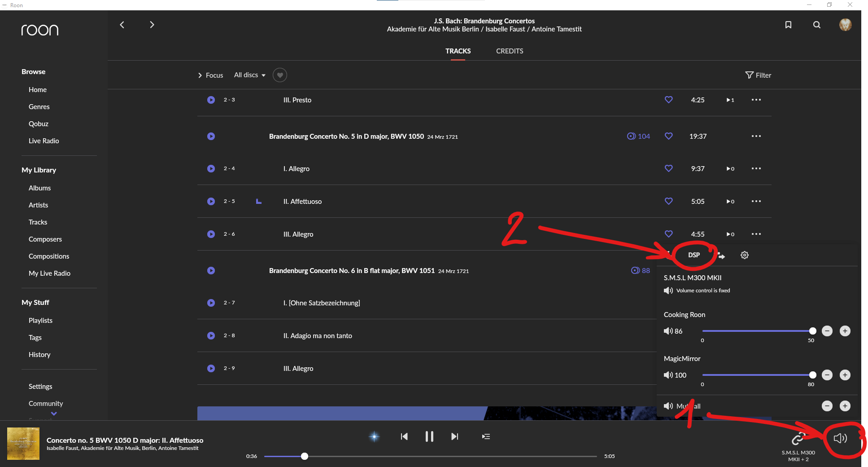Toggle the favorites filter heart button

[280, 75]
